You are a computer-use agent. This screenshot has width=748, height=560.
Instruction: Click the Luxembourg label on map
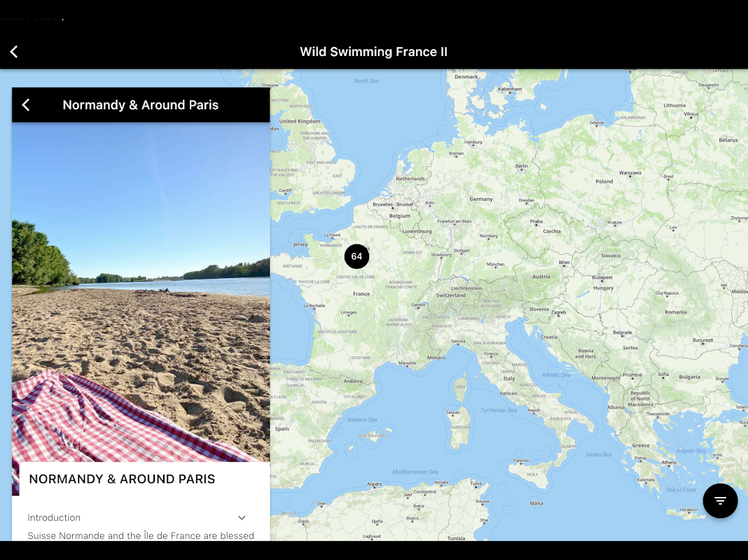(417, 231)
